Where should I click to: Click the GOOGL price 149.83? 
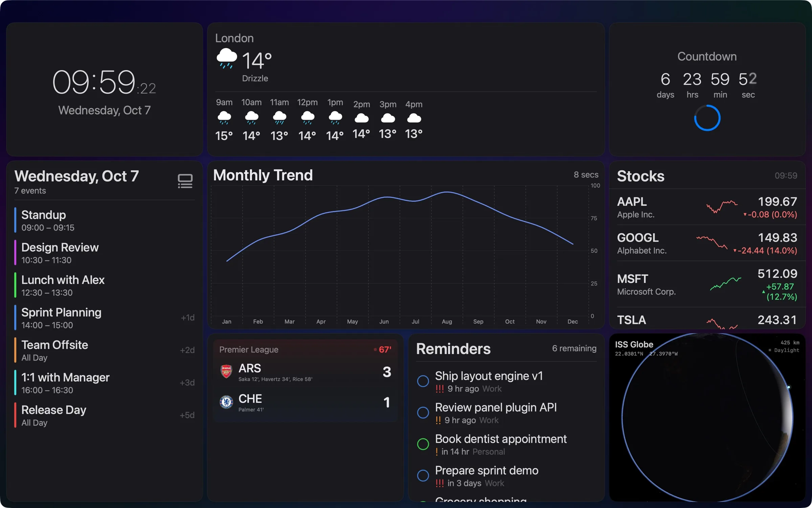point(777,238)
